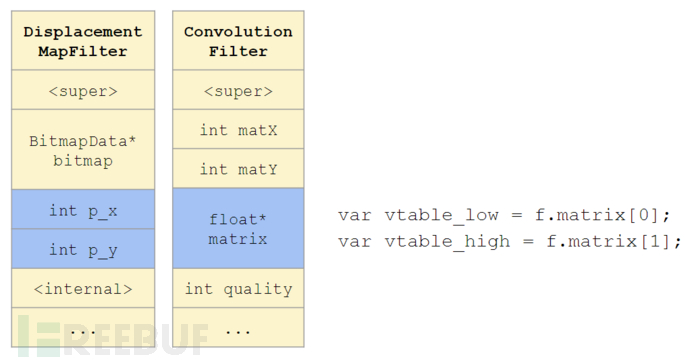Select the blue int p_x cell
This screenshot has height=364, width=690.
83,210
